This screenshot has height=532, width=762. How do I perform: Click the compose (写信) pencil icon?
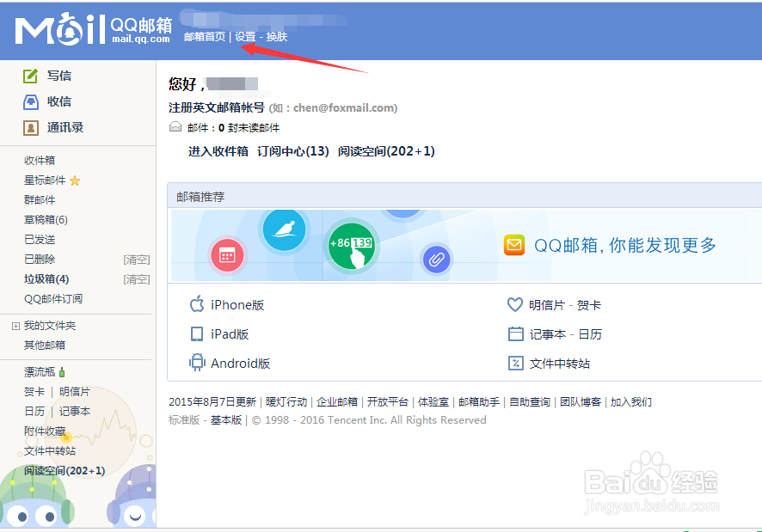click(x=30, y=76)
